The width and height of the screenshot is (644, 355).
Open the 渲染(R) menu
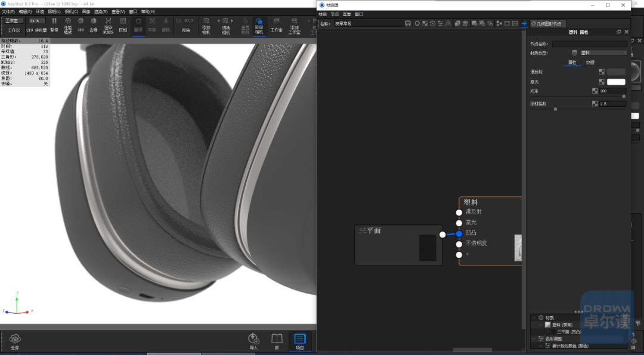point(101,11)
